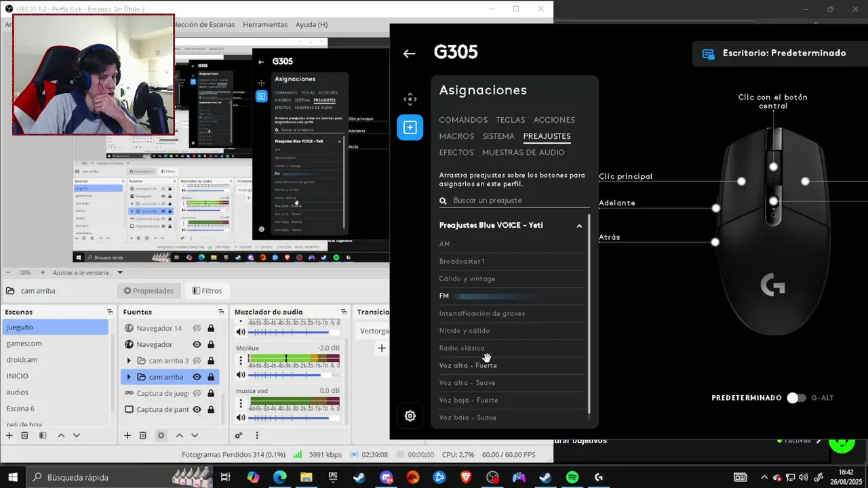Select the Radio clásica preset
868x488 pixels.
coord(462,348)
